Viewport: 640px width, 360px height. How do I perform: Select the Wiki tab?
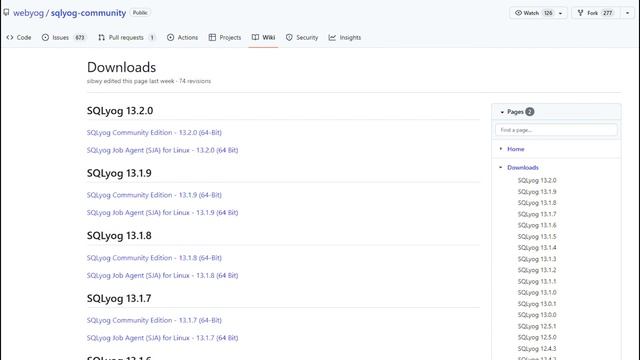click(263, 38)
